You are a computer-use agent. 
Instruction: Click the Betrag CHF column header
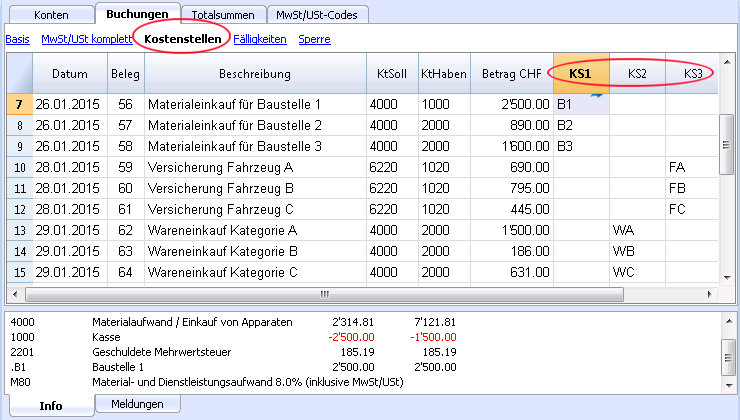pos(512,74)
